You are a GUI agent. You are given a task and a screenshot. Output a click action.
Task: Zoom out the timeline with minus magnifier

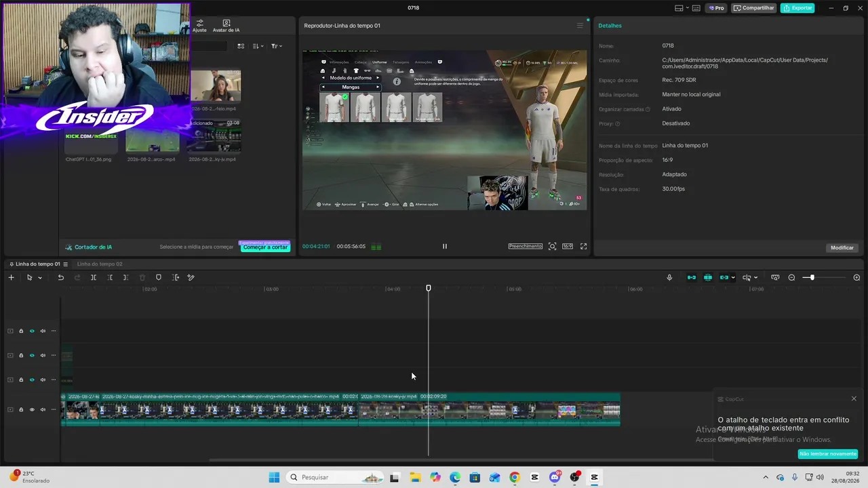coord(791,277)
